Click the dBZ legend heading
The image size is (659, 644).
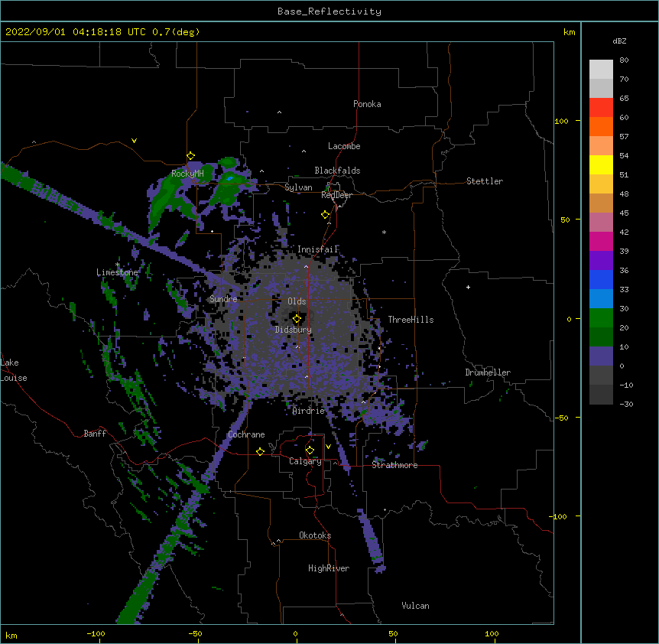pyautogui.click(x=619, y=41)
